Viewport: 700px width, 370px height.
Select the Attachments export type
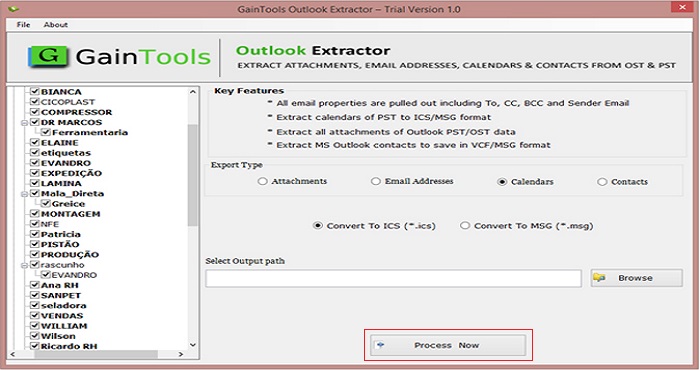click(262, 181)
